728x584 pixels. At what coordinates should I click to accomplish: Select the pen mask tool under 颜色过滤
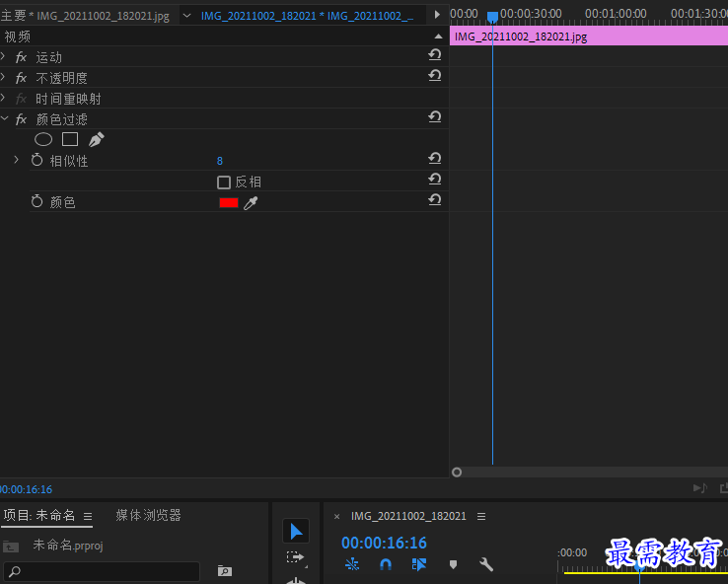click(96, 139)
